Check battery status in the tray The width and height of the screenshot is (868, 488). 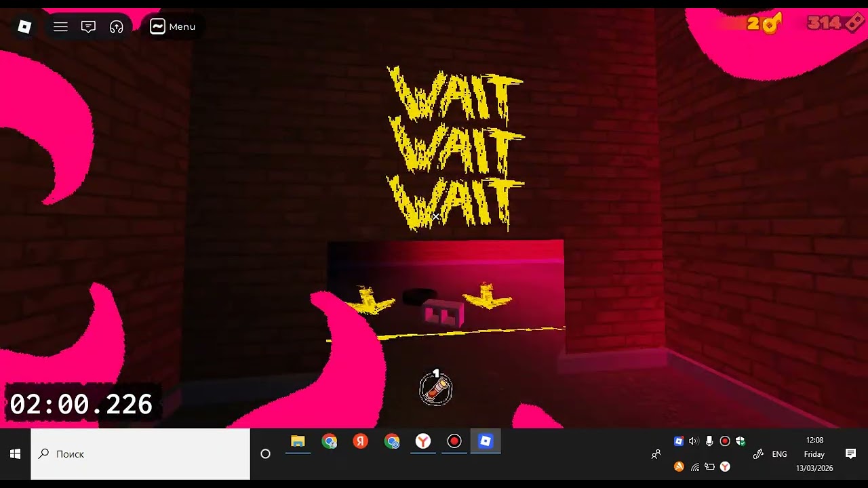(710, 466)
